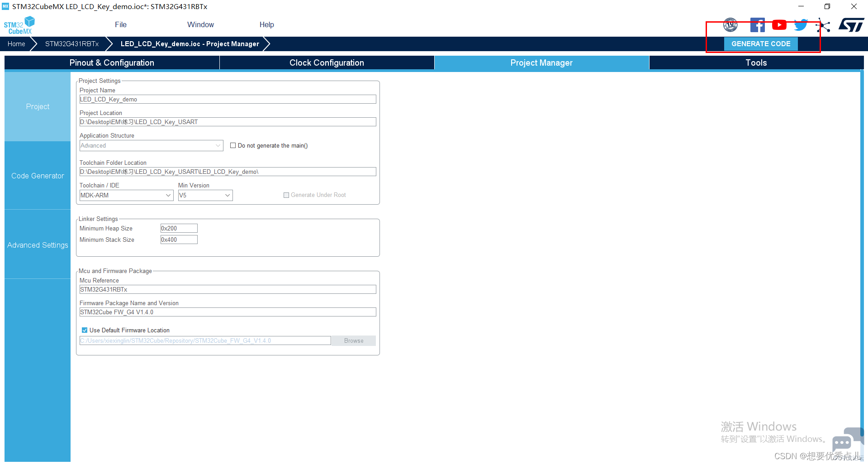Select the Project Manager tab
The width and height of the screenshot is (868, 465).
[541, 62]
